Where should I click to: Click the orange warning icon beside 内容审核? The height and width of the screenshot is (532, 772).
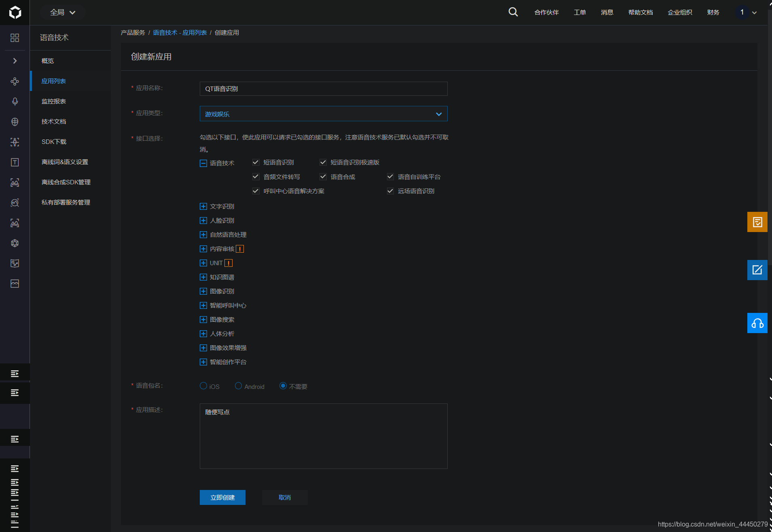click(x=240, y=249)
